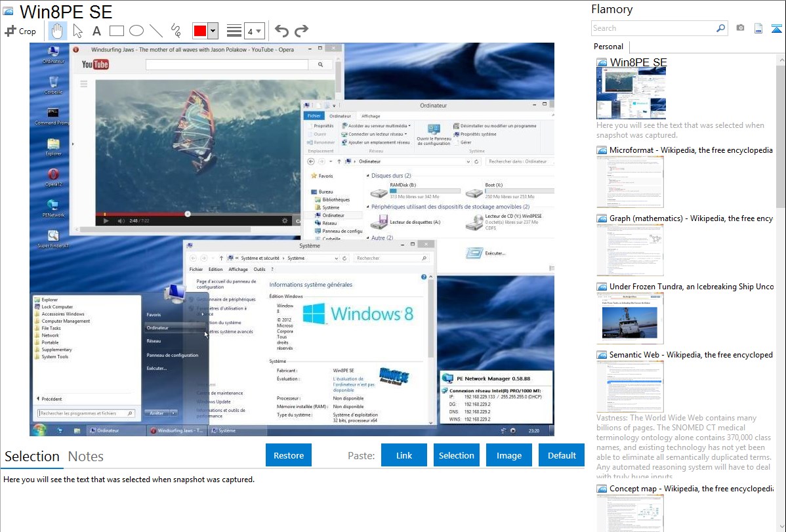Click the play button in the video player
This screenshot has width=786, height=532.
(105, 220)
